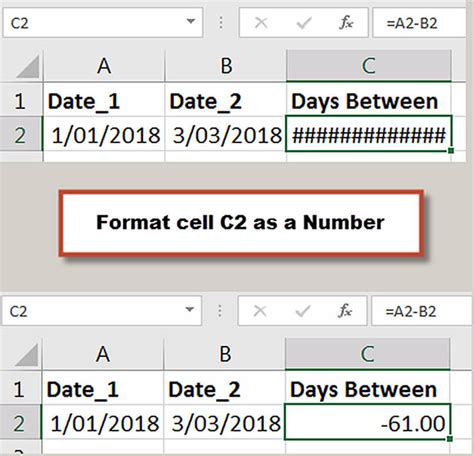Screen dimensions: 474x456
Task: Select row 2 header in top sheet
Action: 21,135
